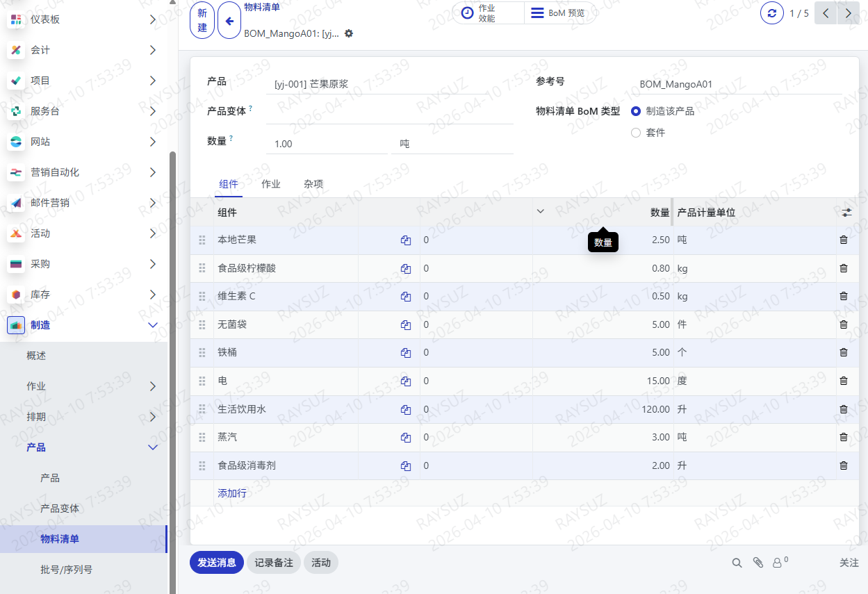Delete the 无菌袋 component row
Screen dimensions: 868x594
844,324
